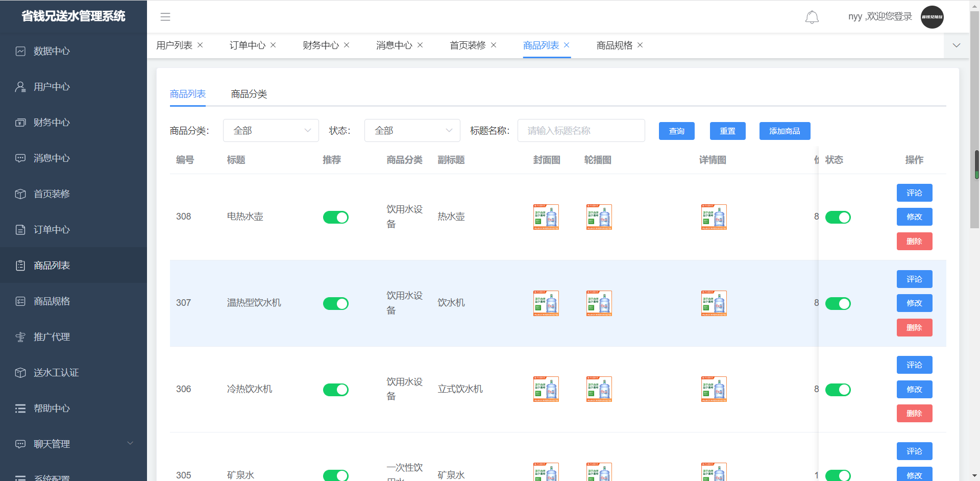Open 数据中心 from the sidebar
Viewport: 980px width, 481px height.
tap(52, 51)
